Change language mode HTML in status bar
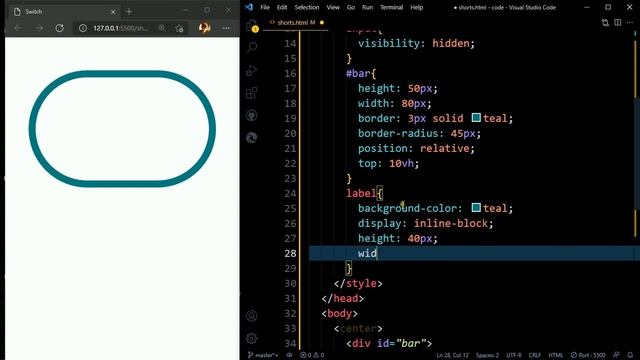 point(556,355)
